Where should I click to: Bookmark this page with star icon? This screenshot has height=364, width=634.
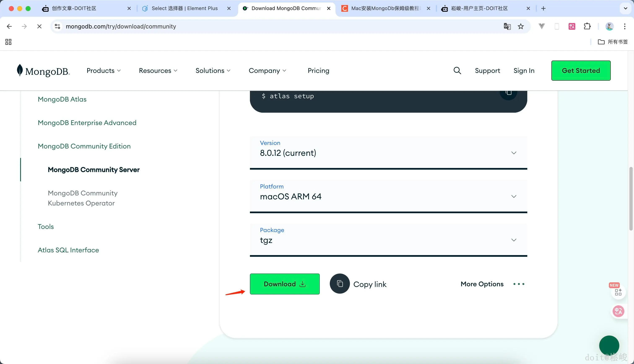click(x=521, y=26)
